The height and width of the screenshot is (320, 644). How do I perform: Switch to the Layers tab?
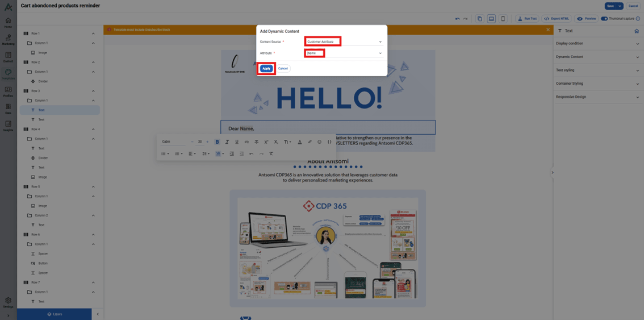(55, 314)
